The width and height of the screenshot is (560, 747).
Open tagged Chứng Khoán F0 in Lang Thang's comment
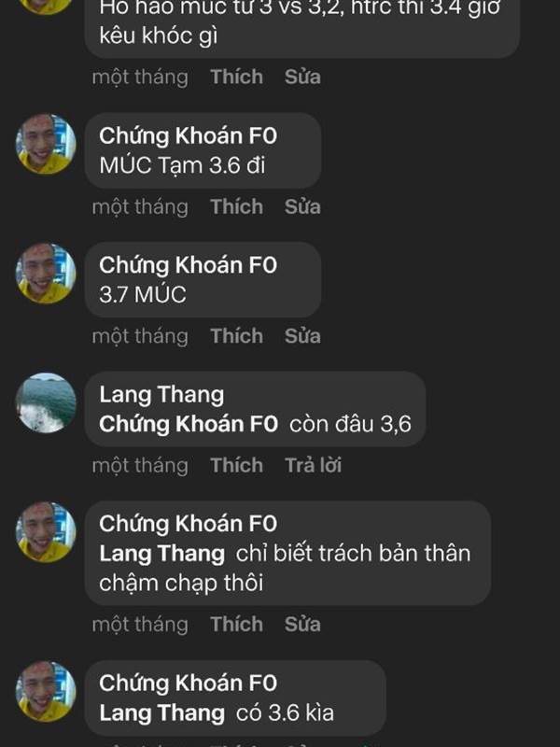(189, 424)
